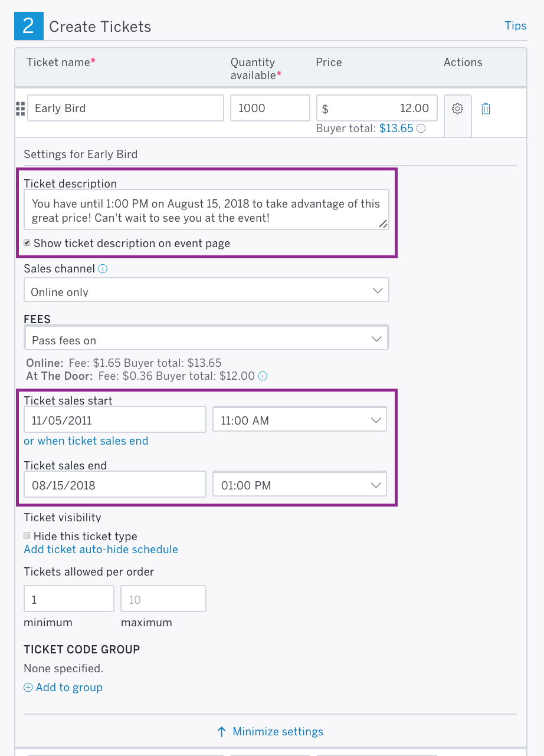
Task: Uncheck Show ticket description on event page
Action: pos(27,242)
